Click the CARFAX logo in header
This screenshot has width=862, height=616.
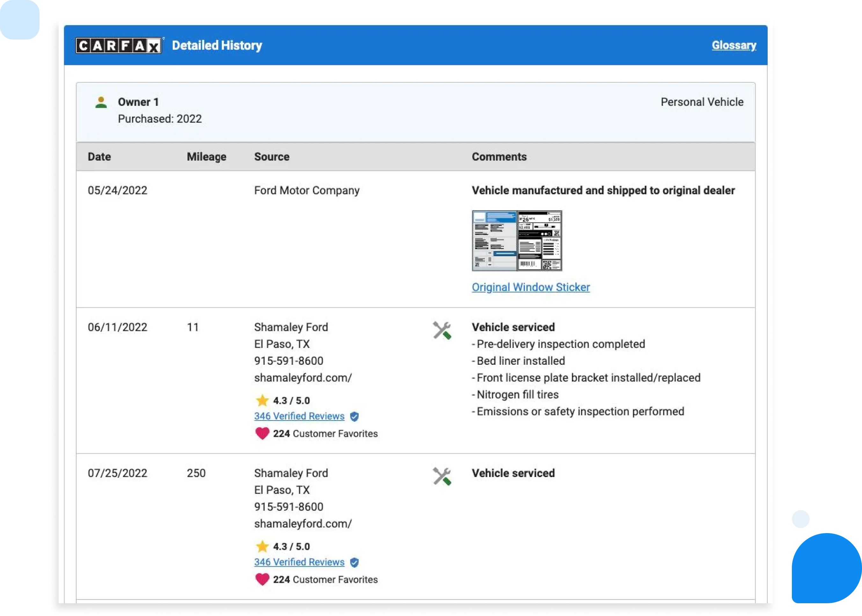point(119,46)
